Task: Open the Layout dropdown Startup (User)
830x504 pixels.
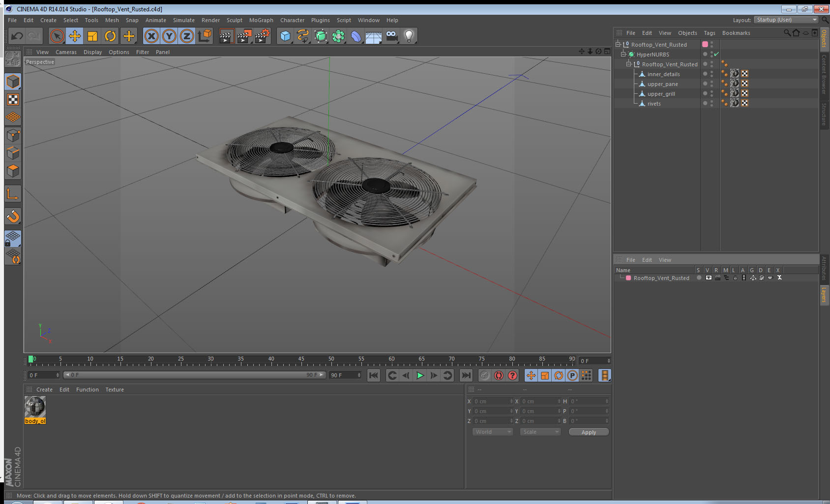Action: pos(786,20)
